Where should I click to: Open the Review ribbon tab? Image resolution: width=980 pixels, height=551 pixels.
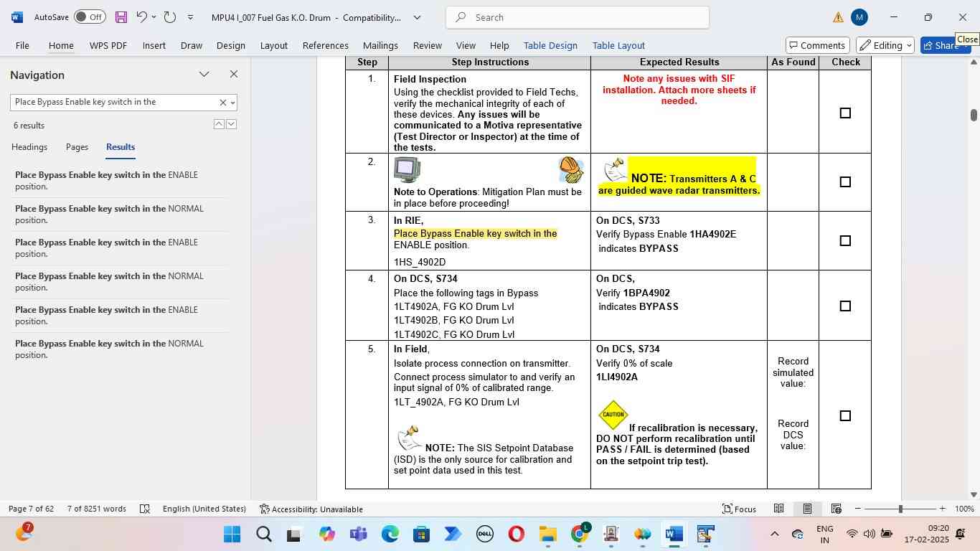coord(428,45)
